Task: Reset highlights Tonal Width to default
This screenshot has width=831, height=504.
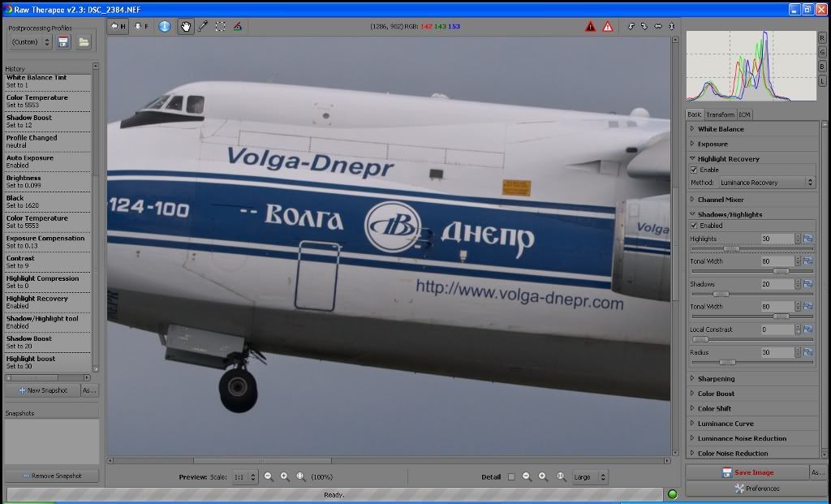Action: (x=807, y=261)
